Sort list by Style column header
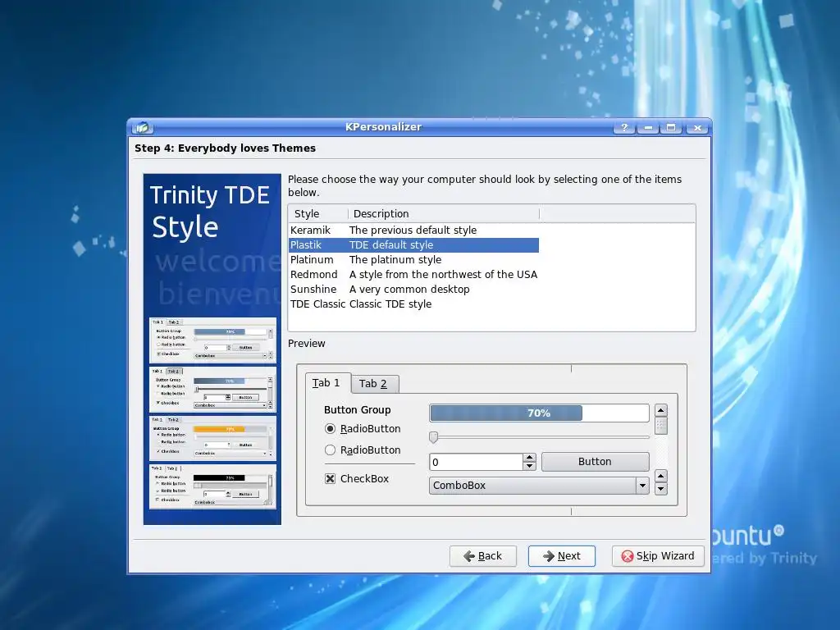This screenshot has height=630, width=840. [x=318, y=214]
